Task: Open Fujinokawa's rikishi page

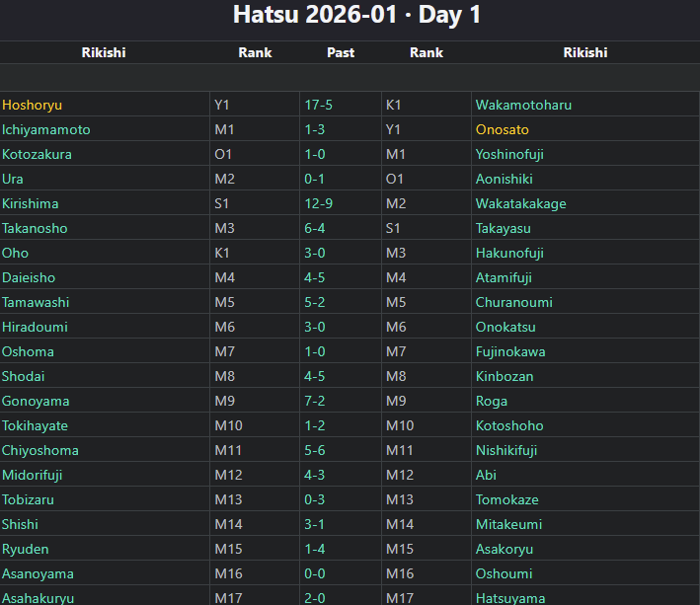Action: tap(510, 351)
